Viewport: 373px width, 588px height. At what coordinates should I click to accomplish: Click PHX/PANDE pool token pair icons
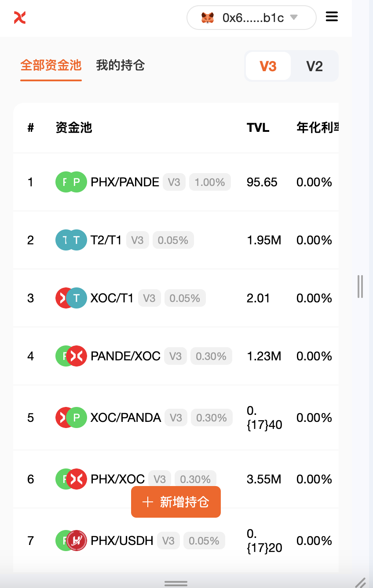(71, 182)
